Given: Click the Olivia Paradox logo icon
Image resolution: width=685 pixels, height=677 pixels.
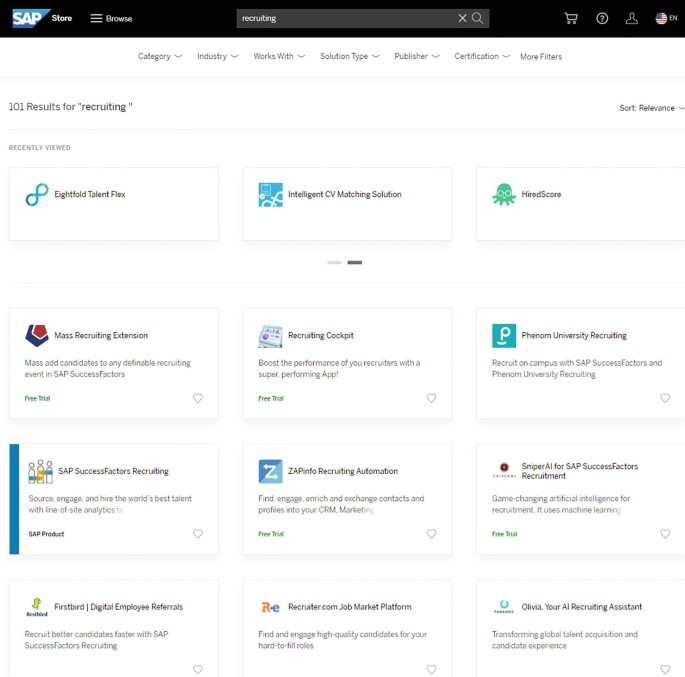Looking at the screenshot, I should click(x=504, y=607).
